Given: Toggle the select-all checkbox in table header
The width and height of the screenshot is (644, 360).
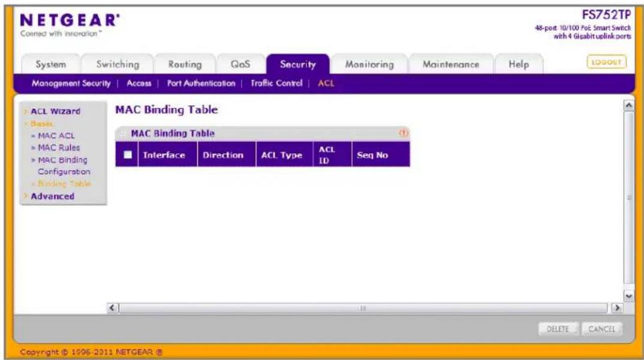Looking at the screenshot, I should click(128, 155).
